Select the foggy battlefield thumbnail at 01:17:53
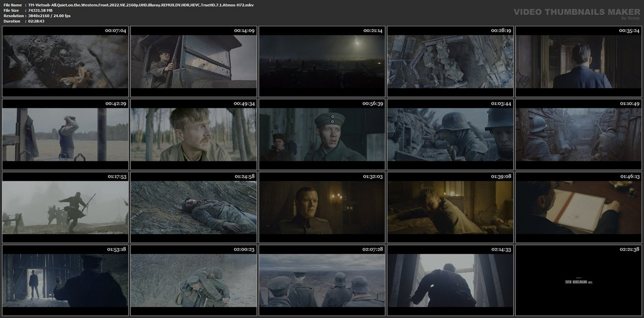 65,207
